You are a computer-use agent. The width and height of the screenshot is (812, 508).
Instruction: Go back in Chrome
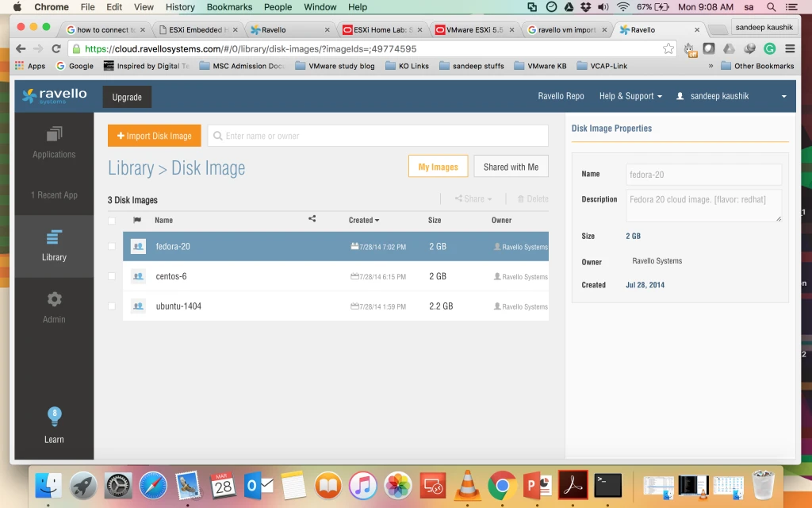21,48
